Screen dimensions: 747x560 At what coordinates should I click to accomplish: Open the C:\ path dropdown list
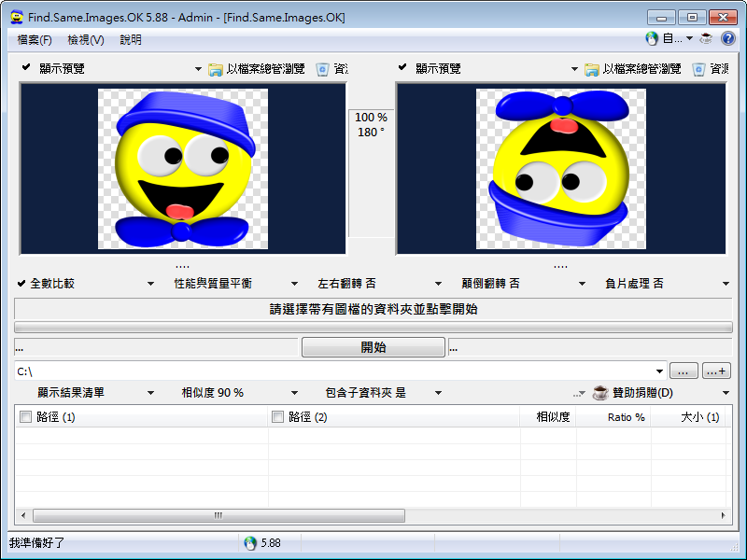(660, 370)
